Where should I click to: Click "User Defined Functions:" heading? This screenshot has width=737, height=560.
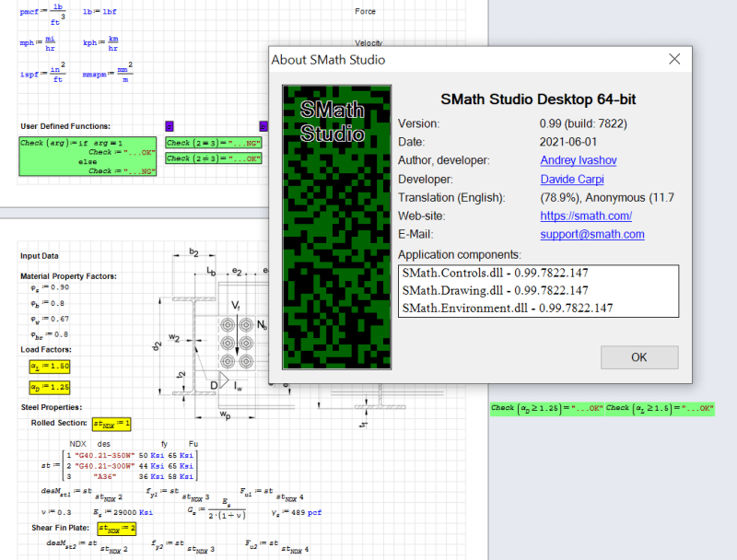pyautogui.click(x=65, y=126)
